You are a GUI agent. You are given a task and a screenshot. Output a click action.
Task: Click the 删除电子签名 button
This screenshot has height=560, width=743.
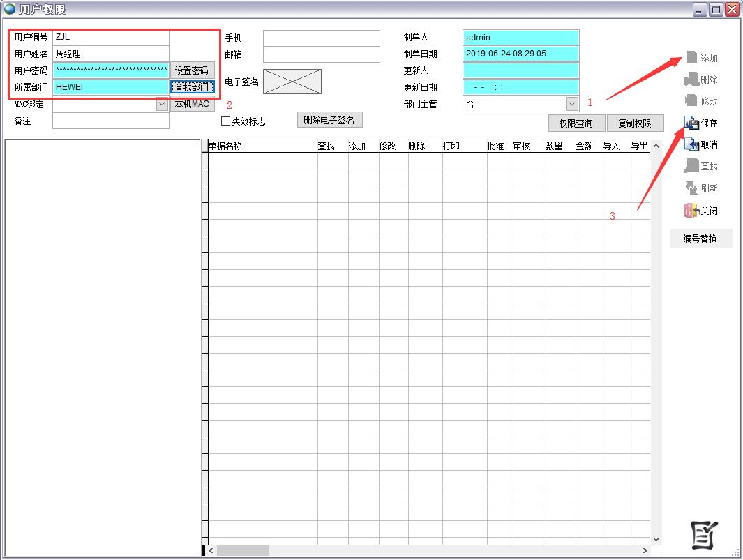pyautogui.click(x=329, y=120)
